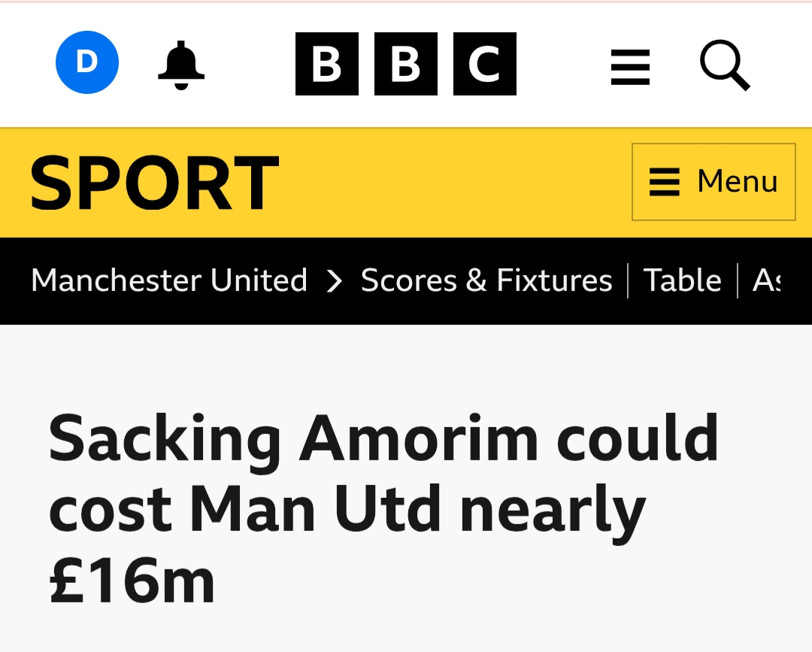Expand the Sport "Menu" label
812x652 pixels.
point(737,181)
